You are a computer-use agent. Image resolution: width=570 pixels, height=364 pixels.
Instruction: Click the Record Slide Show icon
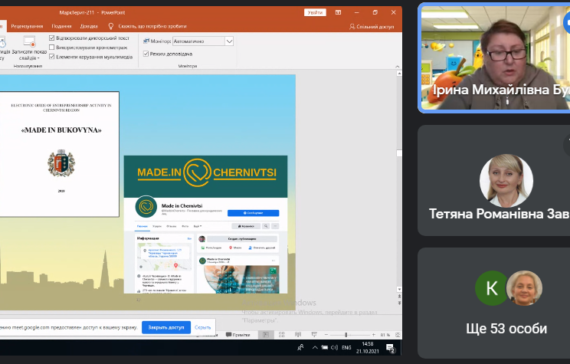point(29,41)
